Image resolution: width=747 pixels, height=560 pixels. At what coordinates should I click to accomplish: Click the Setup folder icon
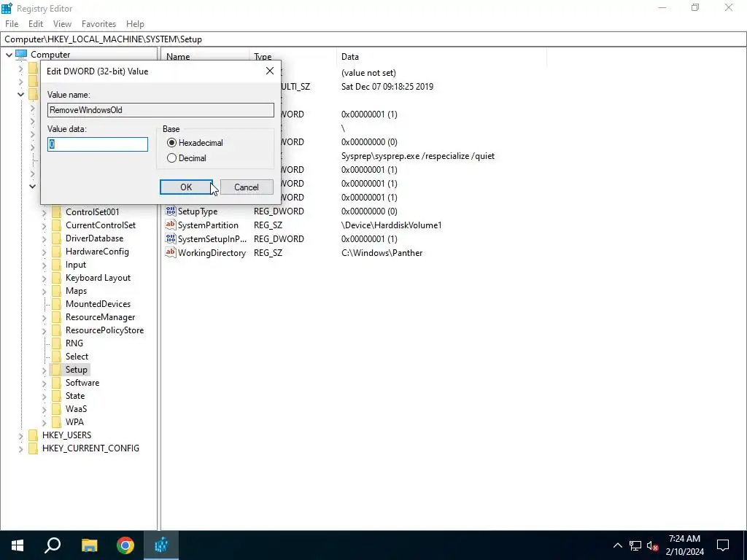pyautogui.click(x=56, y=370)
